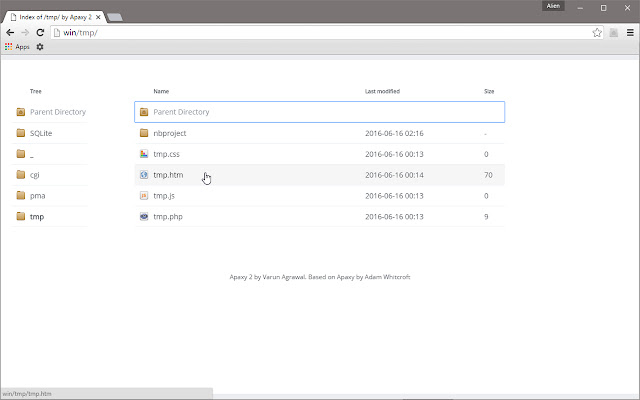Screen dimensions: 640x400
Task: Open a new browser tab
Action: pos(115,17)
